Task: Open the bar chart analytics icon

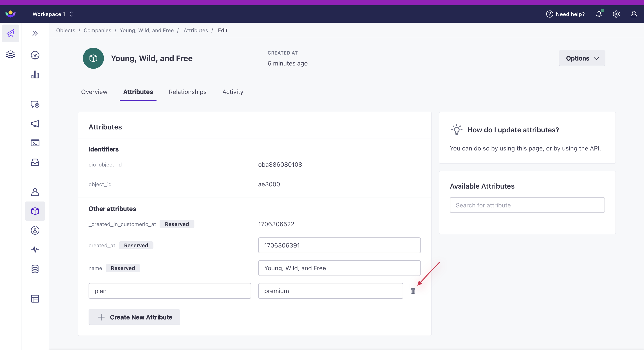Action: [x=35, y=74]
